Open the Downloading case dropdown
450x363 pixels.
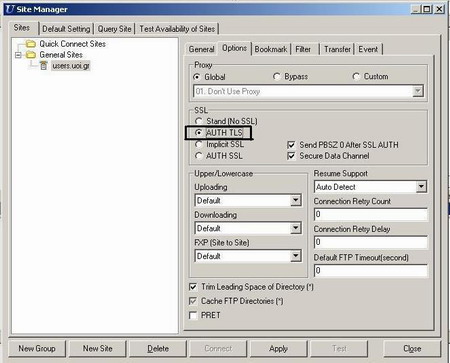[x=295, y=228]
